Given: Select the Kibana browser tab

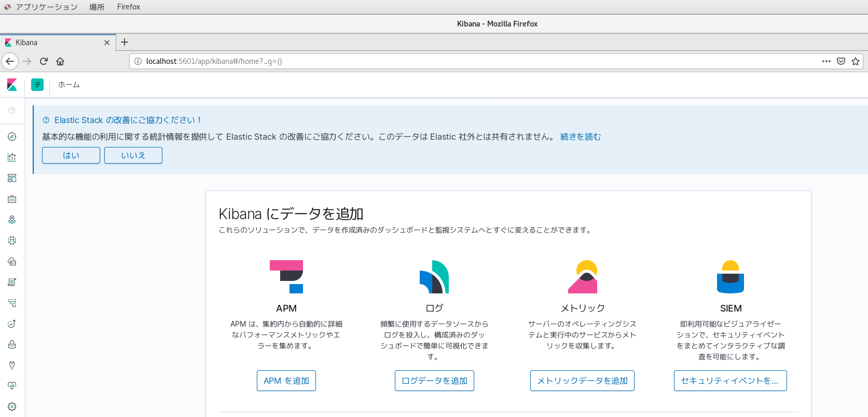Looking at the screenshot, I should tap(57, 43).
